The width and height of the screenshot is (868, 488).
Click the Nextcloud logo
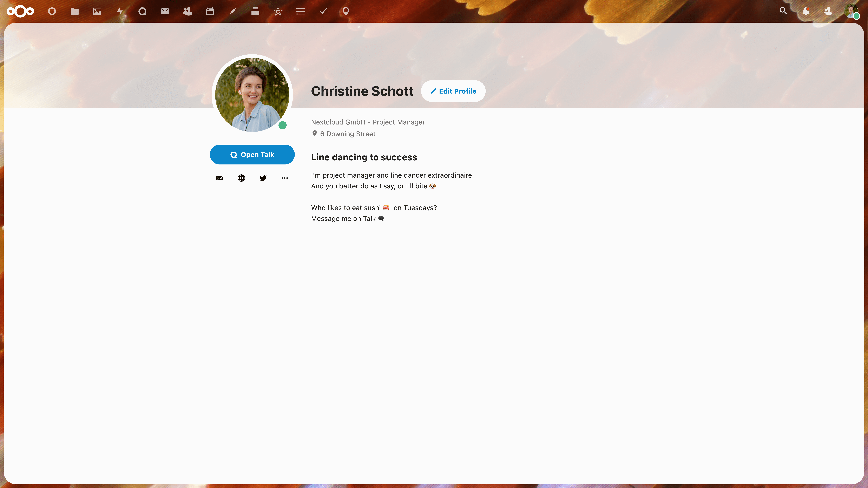pos(20,11)
